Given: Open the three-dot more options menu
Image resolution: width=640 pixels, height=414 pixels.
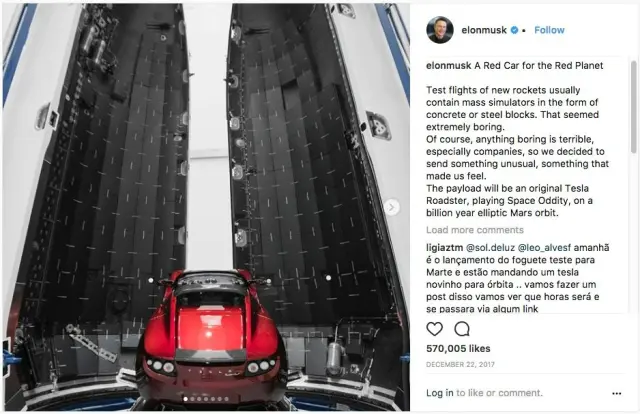Looking at the screenshot, I should pyautogui.click(x=617, y=394).
